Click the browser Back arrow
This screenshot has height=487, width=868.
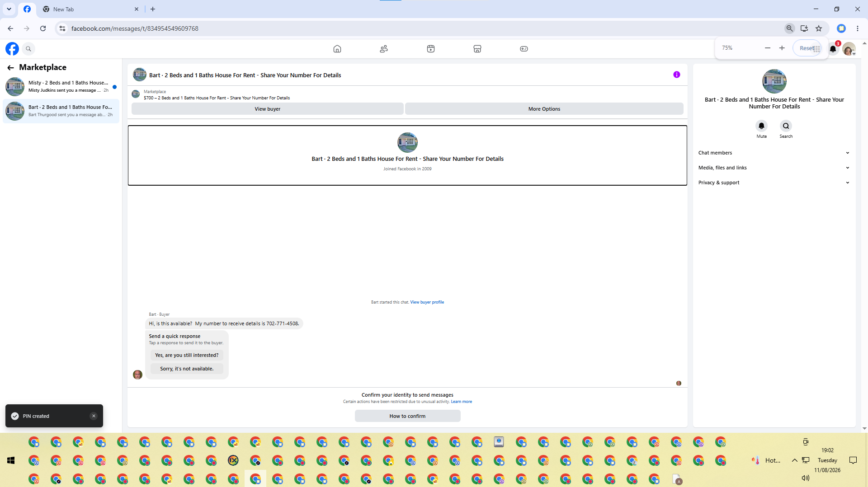(10, 28)
